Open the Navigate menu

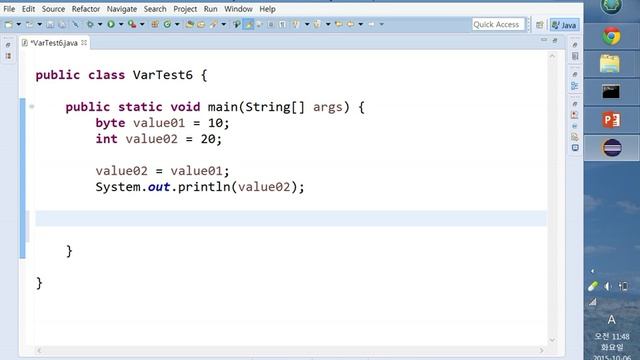[122, 9]
